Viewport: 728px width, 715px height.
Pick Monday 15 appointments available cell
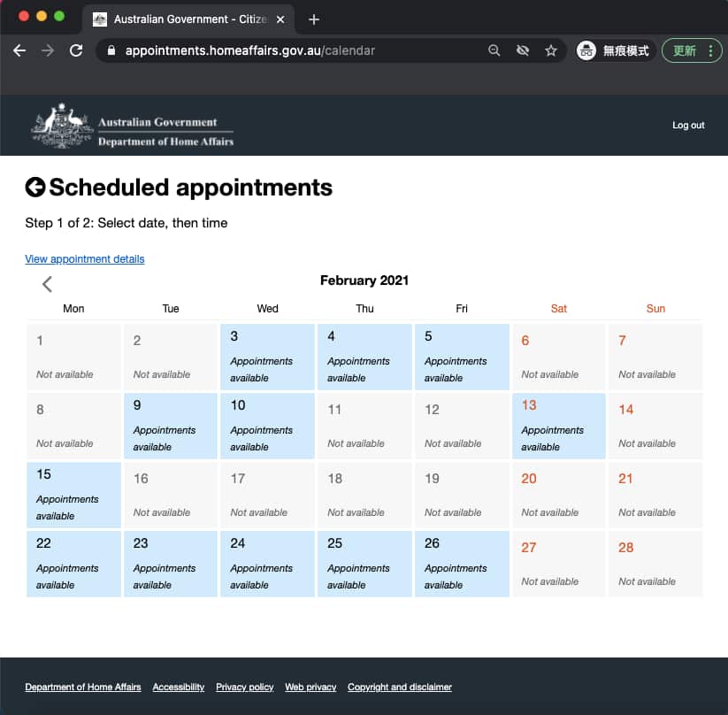pyautogui.click(x=74, y=495)
